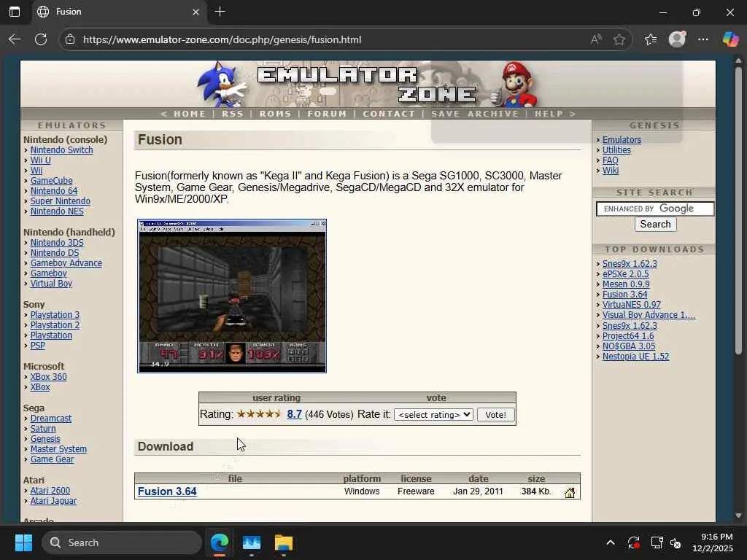
Task: Add page to favorites star icon
Action: click(619, 39)
